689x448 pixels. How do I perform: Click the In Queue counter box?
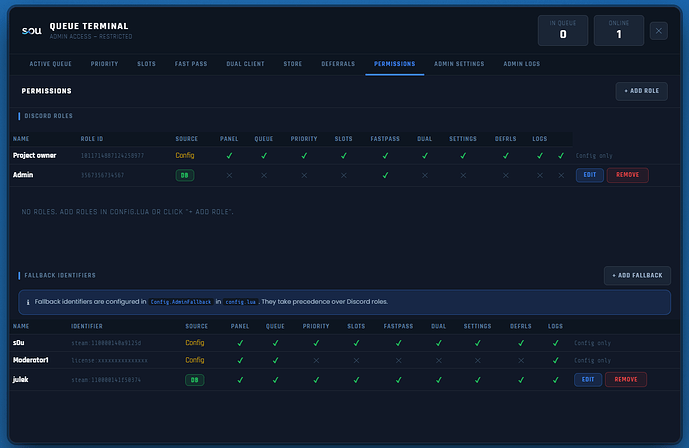click(x=562, y=30)
